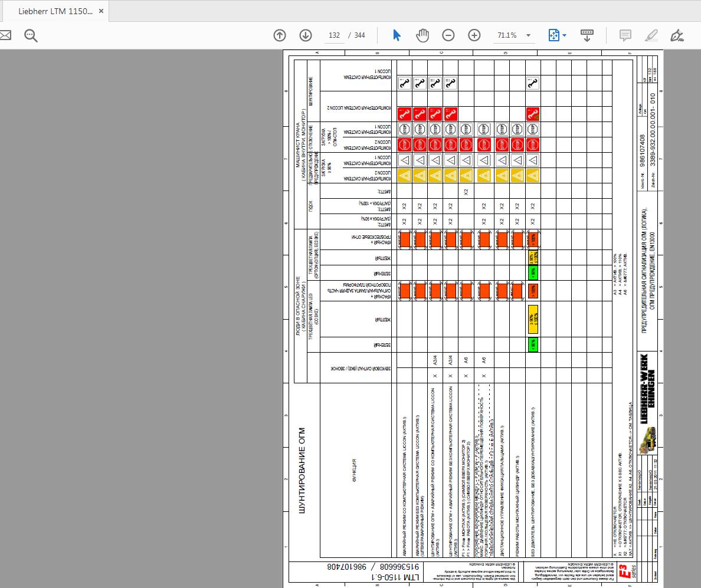Activate the hand pan tool
701x588 pixels.
[422, 35]
